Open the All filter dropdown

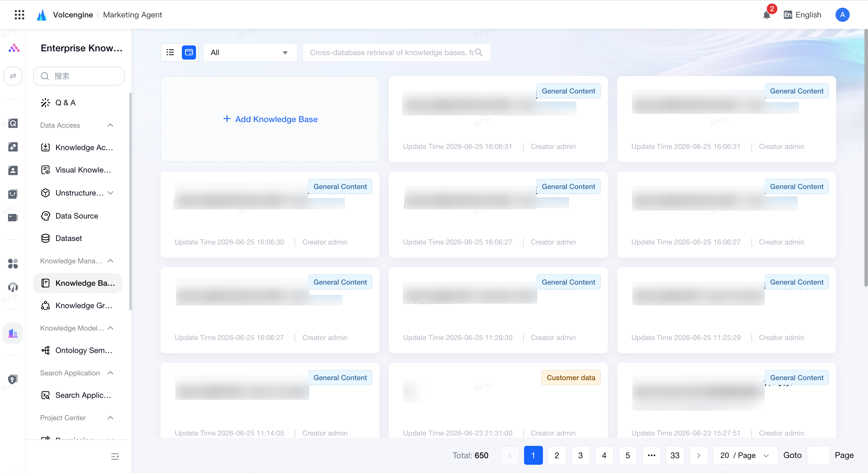pos(250,52)
